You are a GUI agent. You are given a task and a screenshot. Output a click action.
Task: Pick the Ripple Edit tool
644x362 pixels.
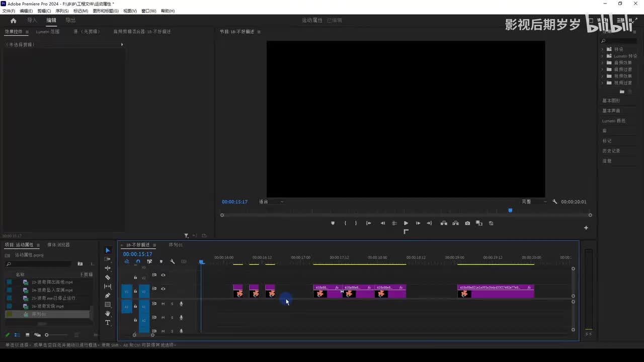(108, 268)
